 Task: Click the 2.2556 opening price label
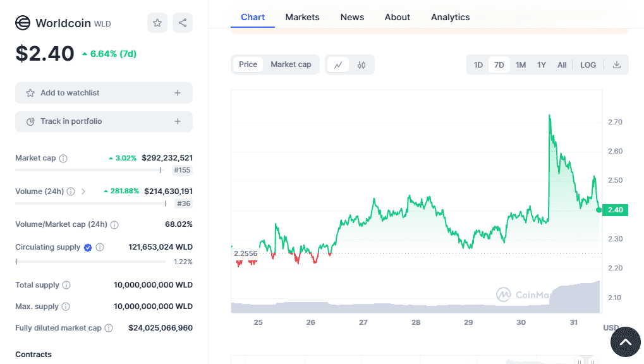click(245, 253)
